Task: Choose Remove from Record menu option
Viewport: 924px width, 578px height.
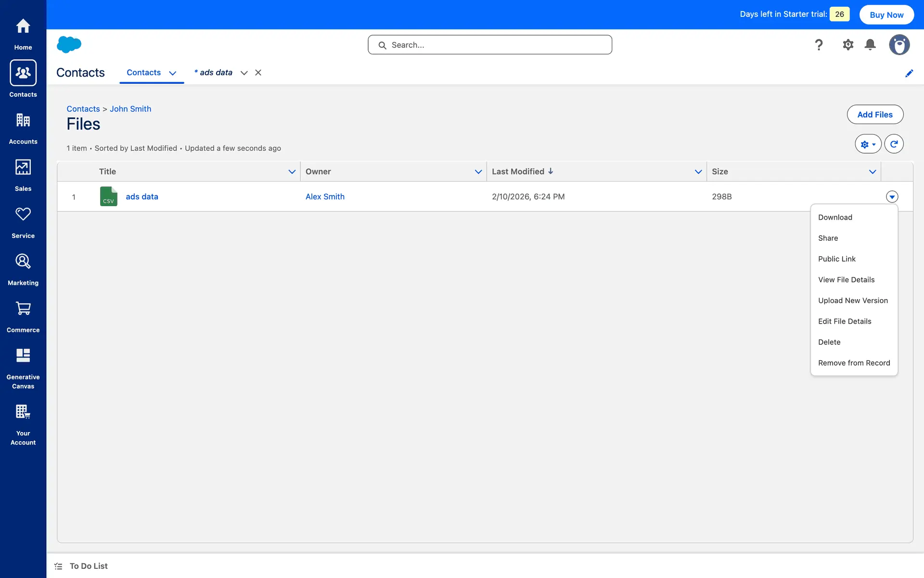Action: point(854,363)
